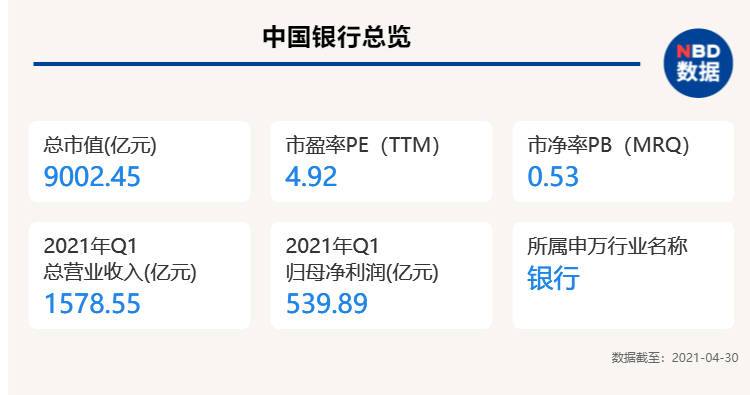Open the 市净率PB (MRQ) card
750x395 pixels.
click(x=623, y=161)
